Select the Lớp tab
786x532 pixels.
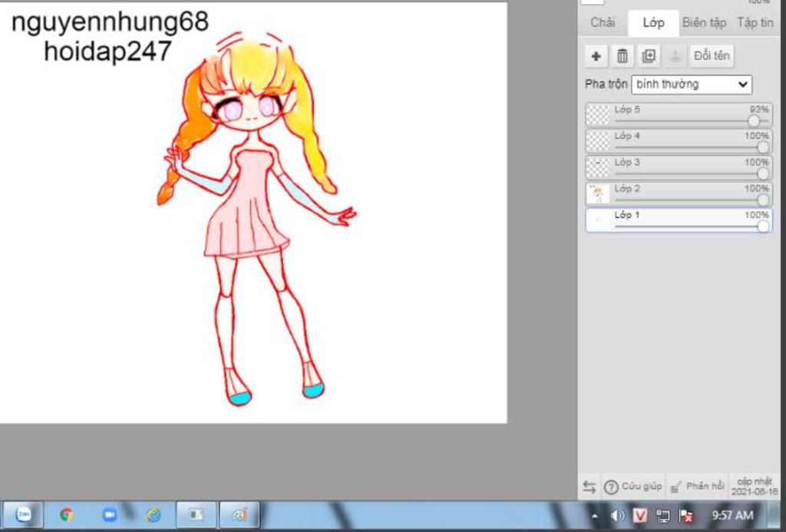pyautogui.click(x=653, y=22)
